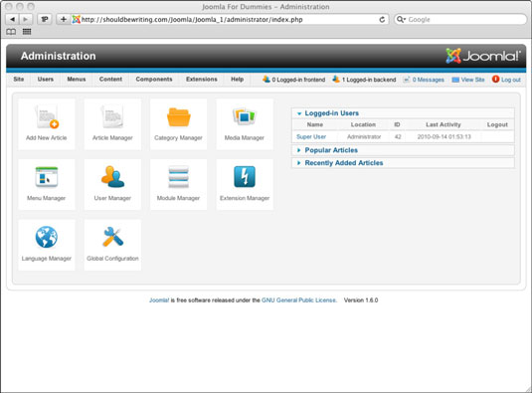Image resolution: width=532 pixels, height=393 pixels.
Task: Open the Menu Manager icon
Action: click(47, 177)
